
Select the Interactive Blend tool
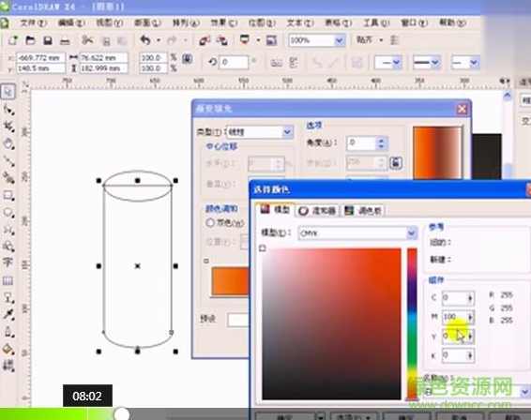pos(8,297)
